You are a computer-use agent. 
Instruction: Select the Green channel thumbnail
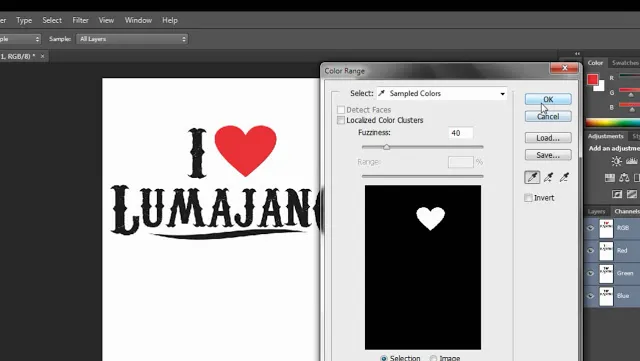pyautogui.click(x=606, y=273)
